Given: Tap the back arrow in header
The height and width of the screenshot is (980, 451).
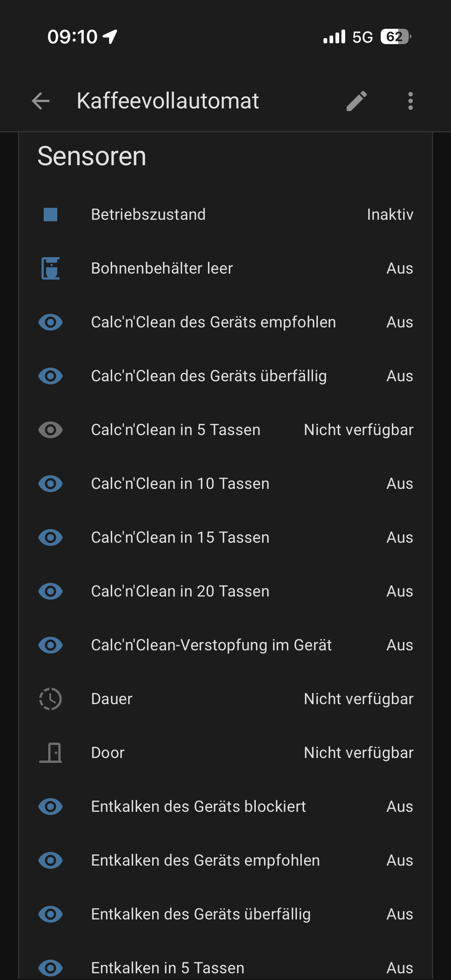Looking at the screenshot, I should pyautogui.click(x=41, y=101).
